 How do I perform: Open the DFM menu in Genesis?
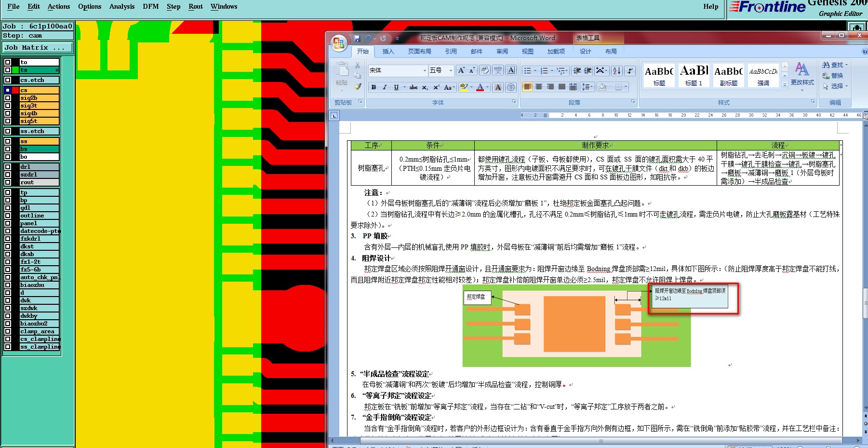pyautogui.click(x=151, y=6)
